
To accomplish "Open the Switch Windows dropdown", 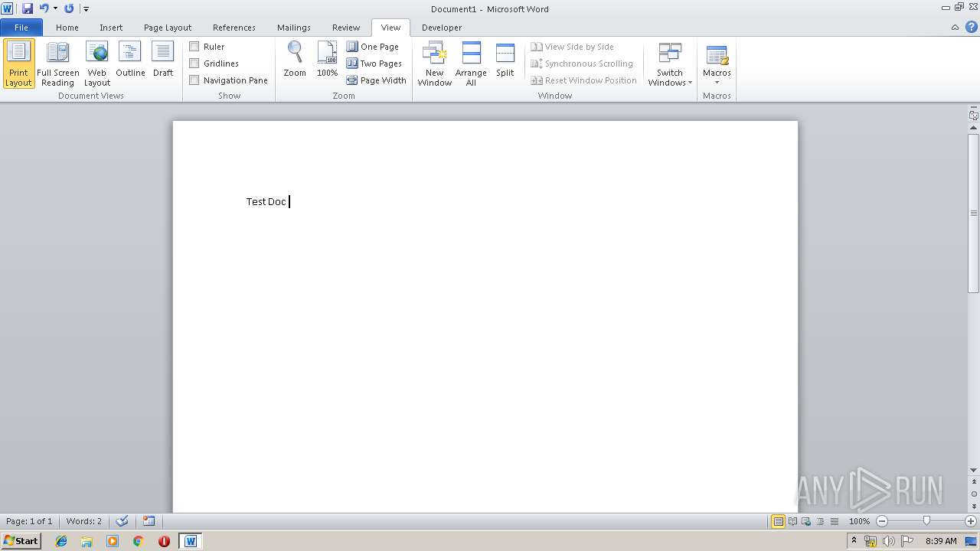I will coord(670,64).
